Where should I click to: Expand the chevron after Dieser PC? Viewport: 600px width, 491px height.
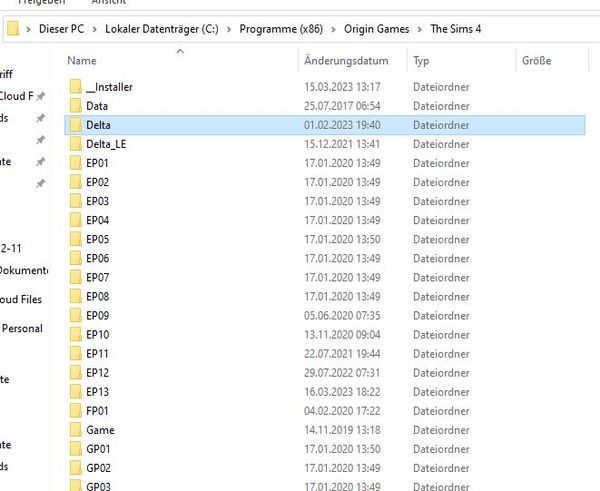(95, 29)
